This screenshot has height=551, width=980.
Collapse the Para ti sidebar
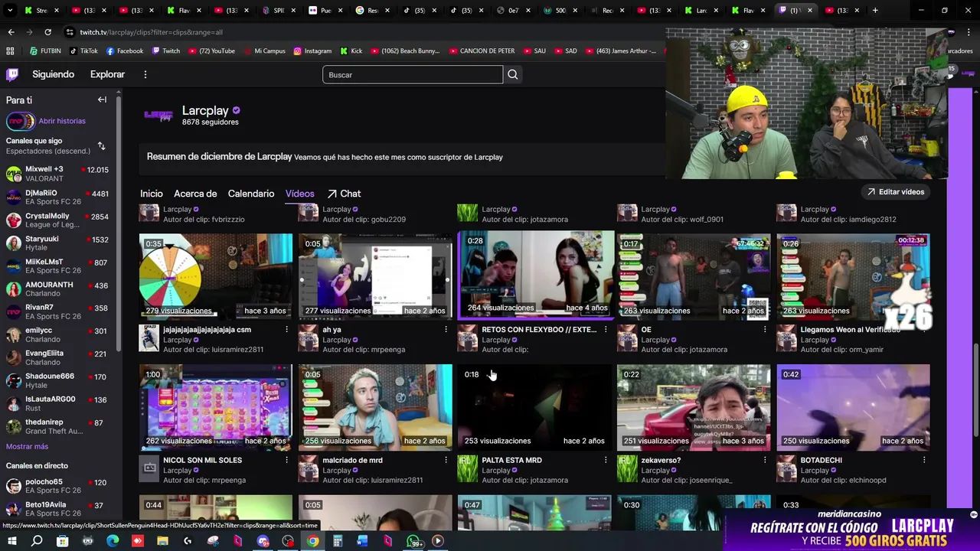[x=102, y=99]
